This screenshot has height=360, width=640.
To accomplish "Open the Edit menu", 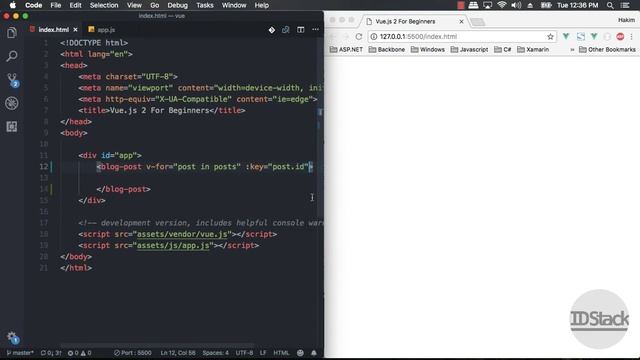I will click(x=75, y=5).
